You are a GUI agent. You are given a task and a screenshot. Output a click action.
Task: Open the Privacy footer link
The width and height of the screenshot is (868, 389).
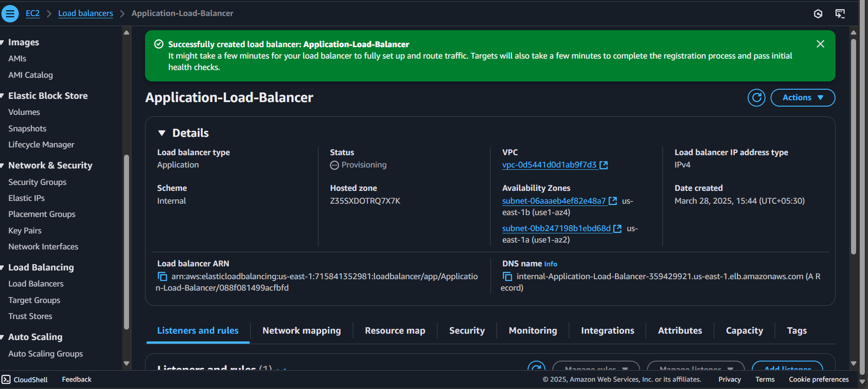tap(730, 379)
